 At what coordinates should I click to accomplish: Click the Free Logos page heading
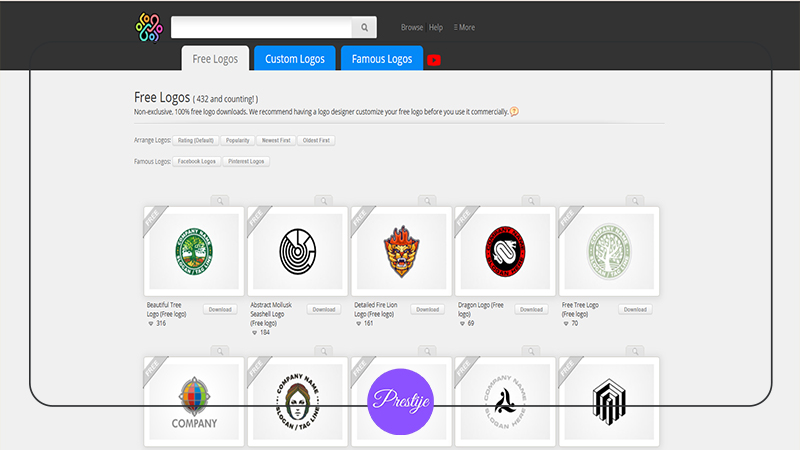tap(162, 97)
